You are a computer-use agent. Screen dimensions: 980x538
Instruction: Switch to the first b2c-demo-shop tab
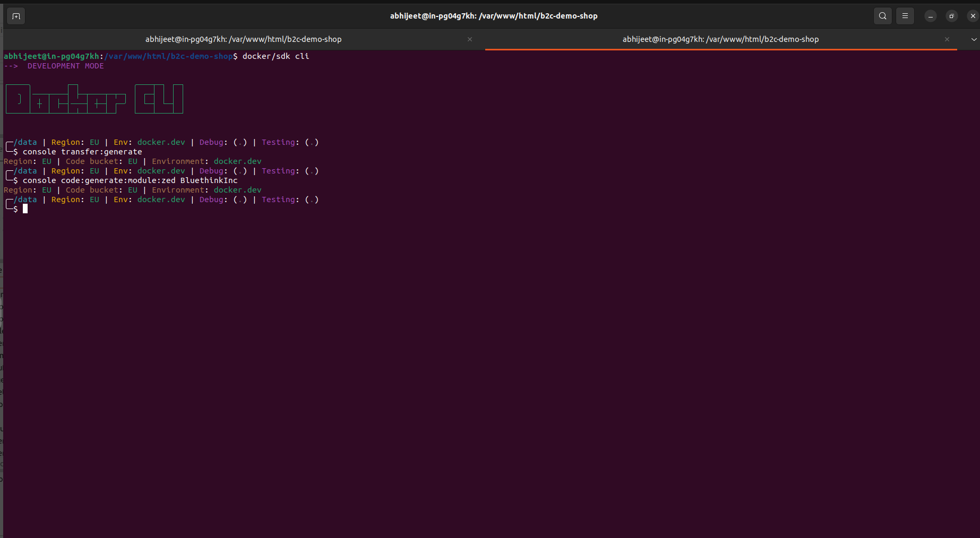coord(244,39)
